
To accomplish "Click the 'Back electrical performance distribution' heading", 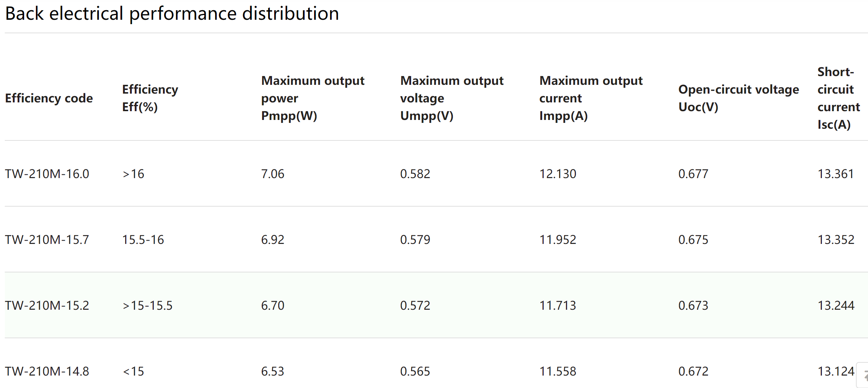I will [x=172, y=14].
